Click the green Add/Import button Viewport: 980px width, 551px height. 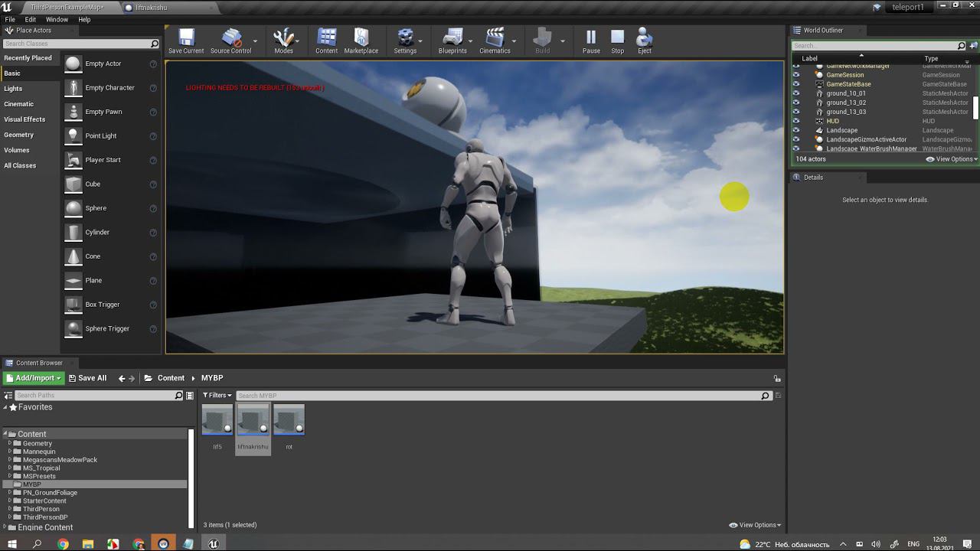pyautogui.click(x=33, y=378)
